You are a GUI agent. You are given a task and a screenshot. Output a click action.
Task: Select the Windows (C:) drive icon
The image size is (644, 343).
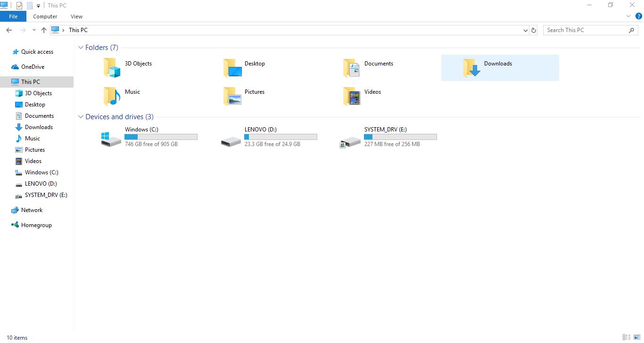(x=111, y=139)
